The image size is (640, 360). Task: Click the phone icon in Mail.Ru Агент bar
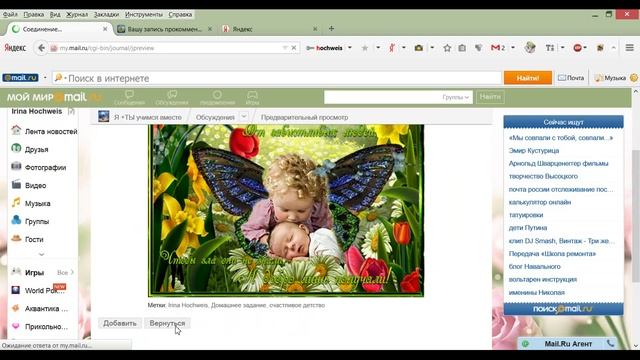tap(610, 343)
